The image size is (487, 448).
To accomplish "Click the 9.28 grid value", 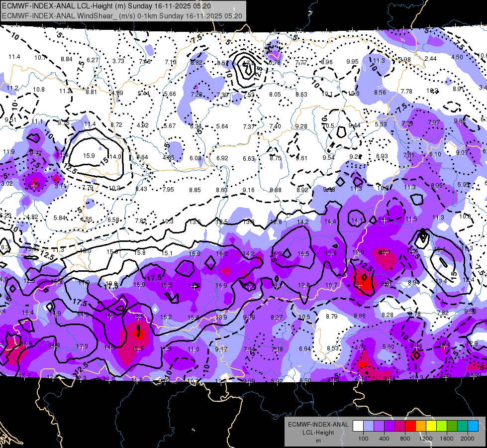I will pyautogui.click(x=301, y=126).
